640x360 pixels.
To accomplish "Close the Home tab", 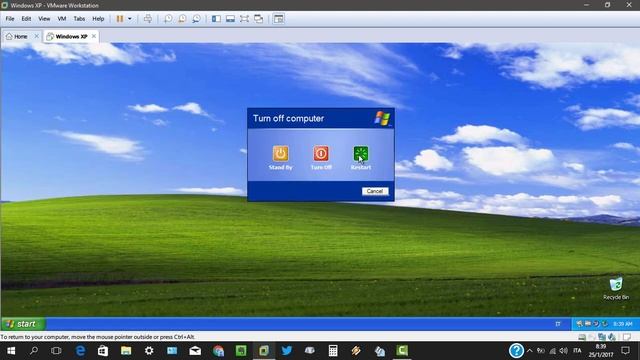I will pyautogui.click(x=36, y=36).
